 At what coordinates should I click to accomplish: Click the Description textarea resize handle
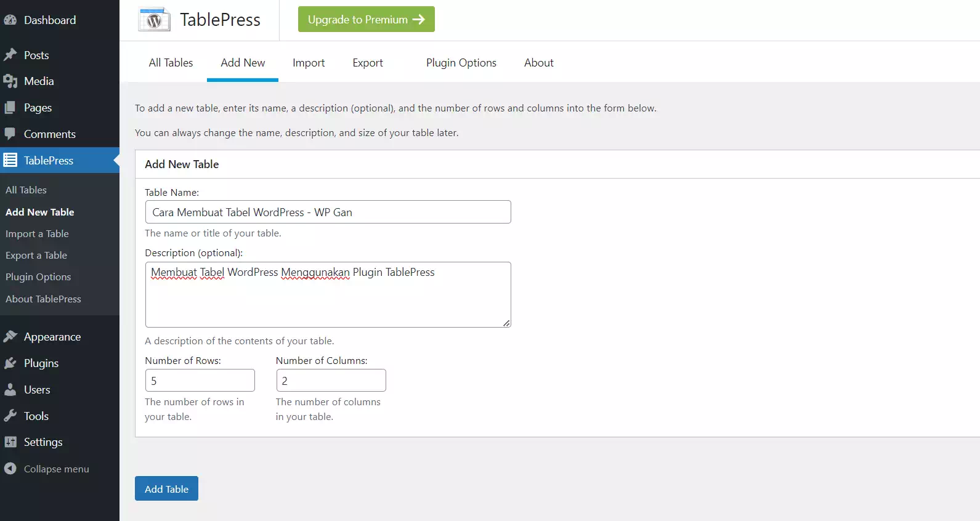coord(506,323)
